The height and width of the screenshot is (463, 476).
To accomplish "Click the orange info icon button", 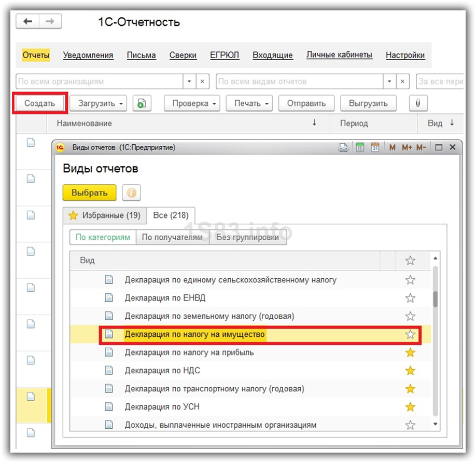I will click(x=132, y=193).
